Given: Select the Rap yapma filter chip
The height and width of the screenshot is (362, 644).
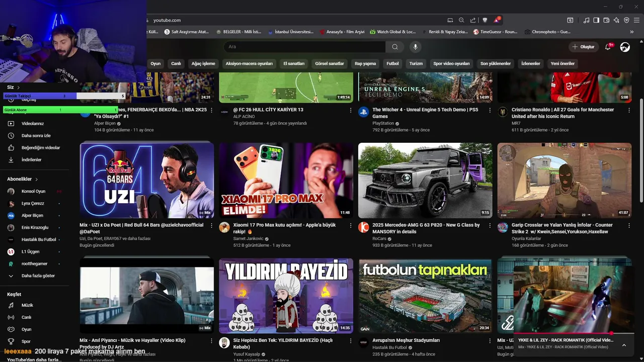Looking at the screenshot, I should 365,64.
